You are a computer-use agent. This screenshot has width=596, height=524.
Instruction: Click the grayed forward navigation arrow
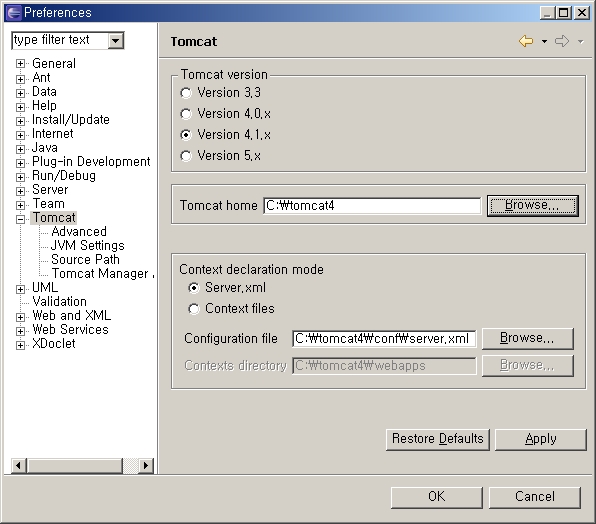(x=562, y=41)
